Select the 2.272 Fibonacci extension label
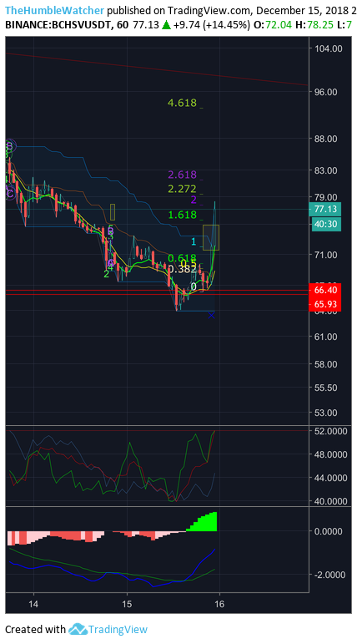357x644 pixels. (x=182, y=189)
